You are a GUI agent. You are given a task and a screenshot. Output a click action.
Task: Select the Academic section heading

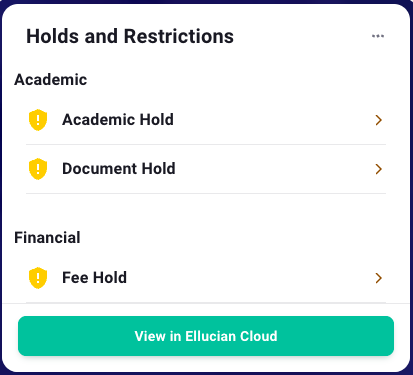pyautogui.click(x=50, y=80)
